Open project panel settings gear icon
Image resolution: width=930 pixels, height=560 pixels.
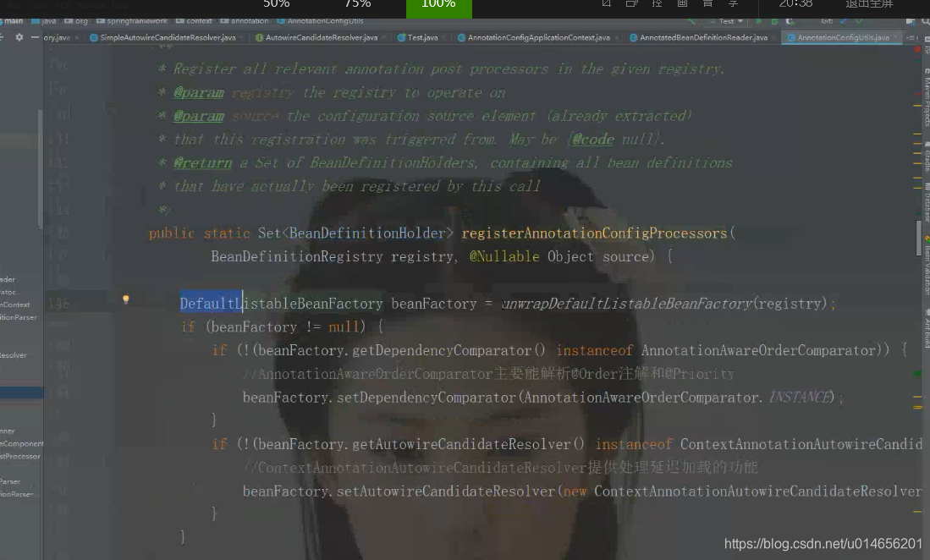pyautogui.click(x=19, y=36)
